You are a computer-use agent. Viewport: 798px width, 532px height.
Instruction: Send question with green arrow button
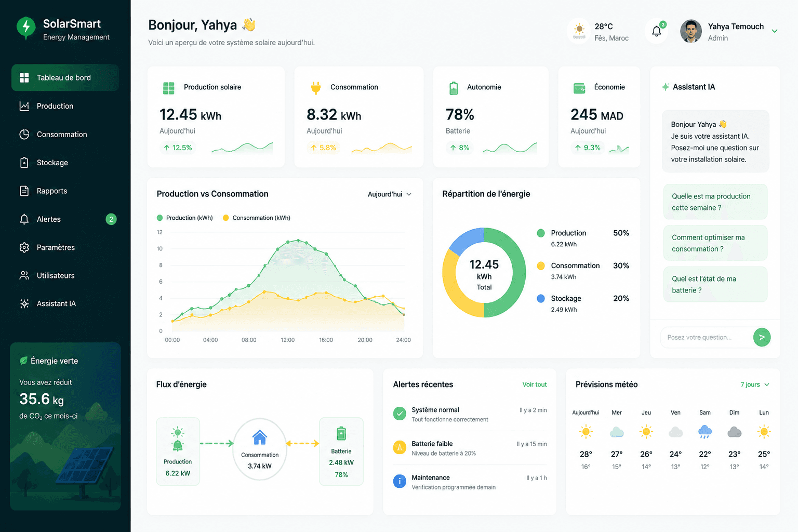762,337
